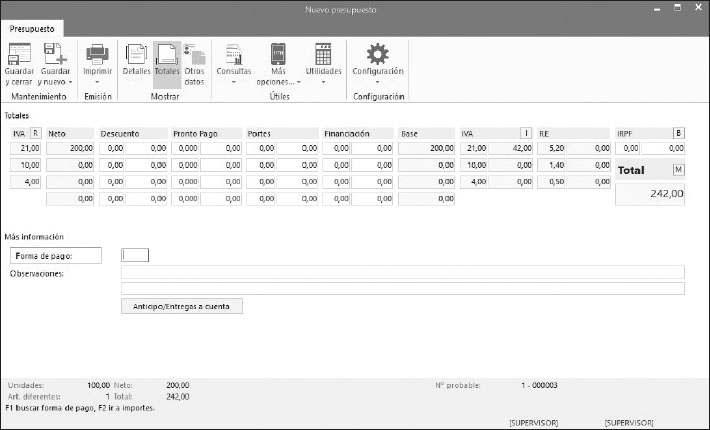This screenshot has height=430, width=710.
Task: Toggle the I button in IVA header
Action: (526, 133)
